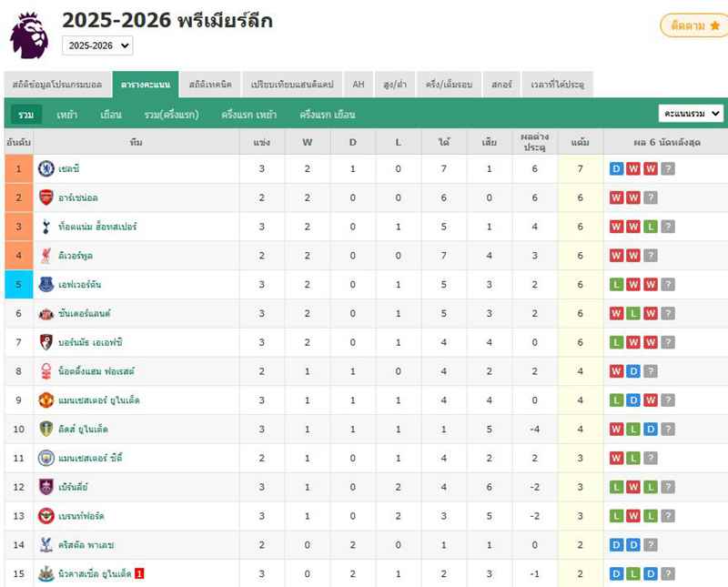Click the Tottenham Hotspur cockerel crest
Screen dimensions: 728x587
tap(46, 227)
